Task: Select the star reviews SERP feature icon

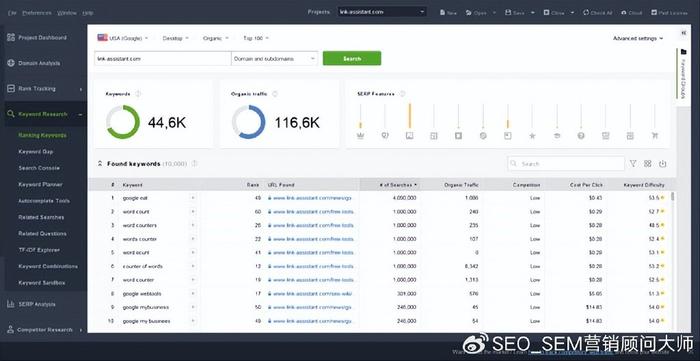Action: coord(532,136)
